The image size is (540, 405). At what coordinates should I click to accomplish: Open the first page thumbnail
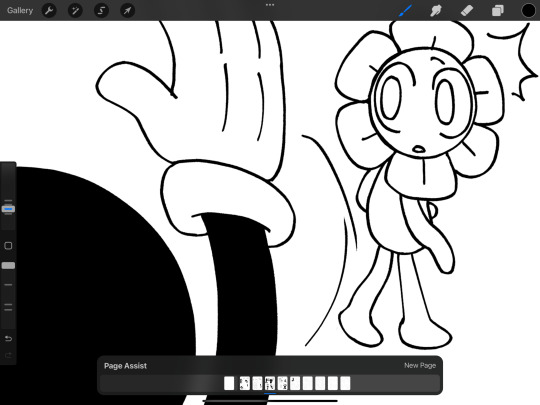[x=229, y=383]
